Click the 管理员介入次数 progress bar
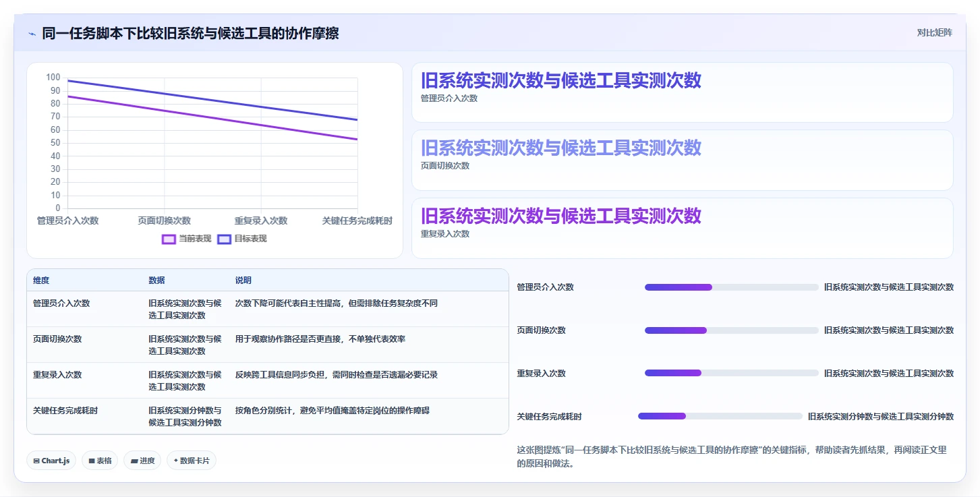The width and height of the screenshot is (980, 497). (732, 287)
